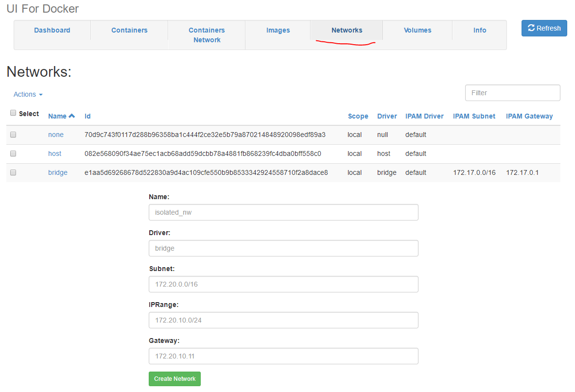
Task: Sort by Id column header
Action: pyautogui.click(x=87, y=116)
